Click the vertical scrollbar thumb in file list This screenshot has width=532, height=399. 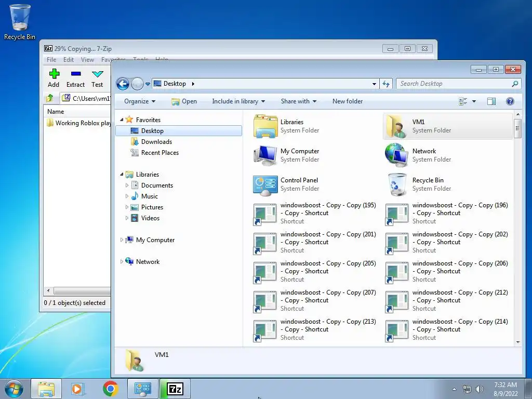517,128
